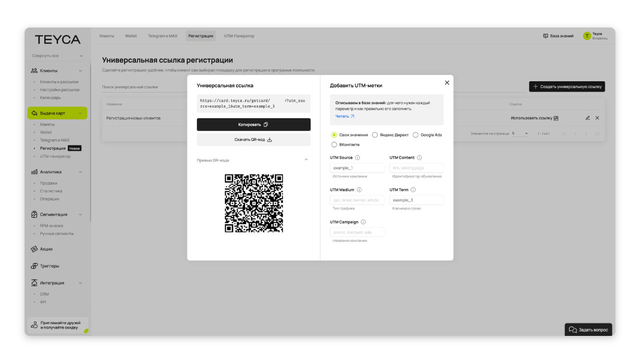Open Клиенты и рассылки in sidebar
The width and height of the screenshot is (640, 364).
click(x=59, y=82)
